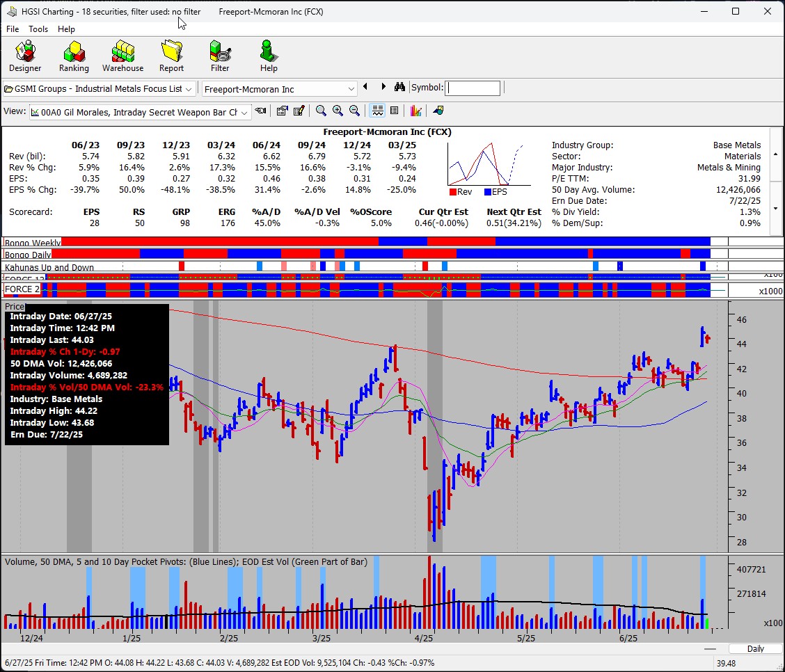This screenshot has width=785, height=672.
Task: Click the 06/23 quarter column header
Action: click(86, 145)
